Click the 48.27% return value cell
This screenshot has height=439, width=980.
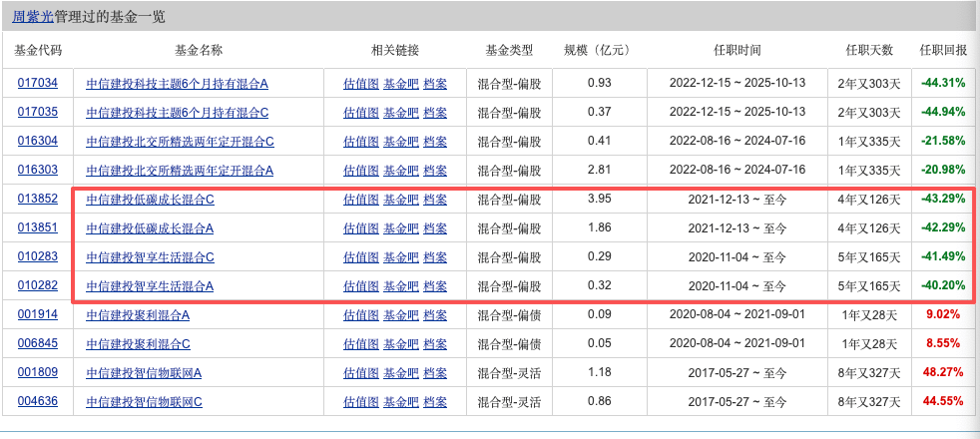point(943,373)
